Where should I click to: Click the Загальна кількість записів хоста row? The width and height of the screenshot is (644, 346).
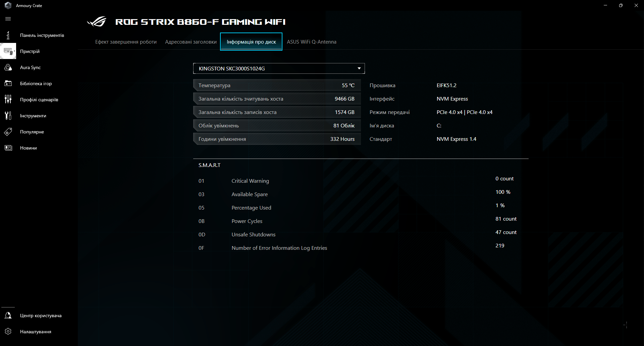click(277, 112)
